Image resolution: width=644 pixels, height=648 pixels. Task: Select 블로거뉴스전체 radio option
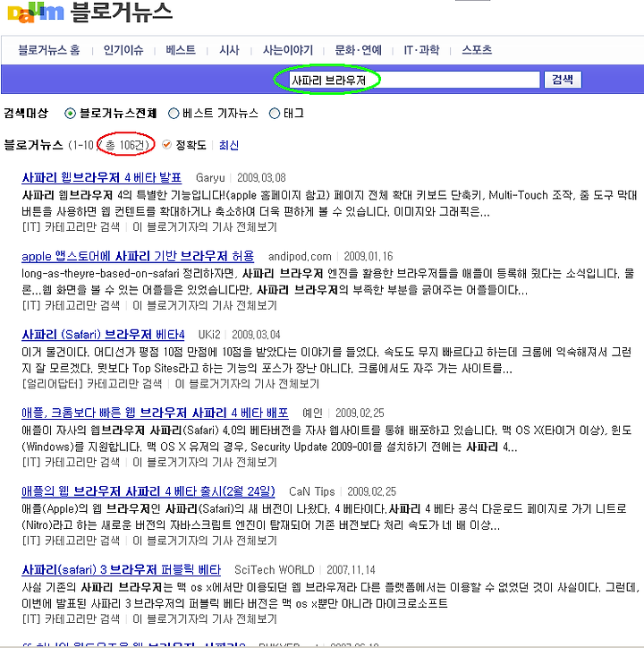click(x=70, y=114)
